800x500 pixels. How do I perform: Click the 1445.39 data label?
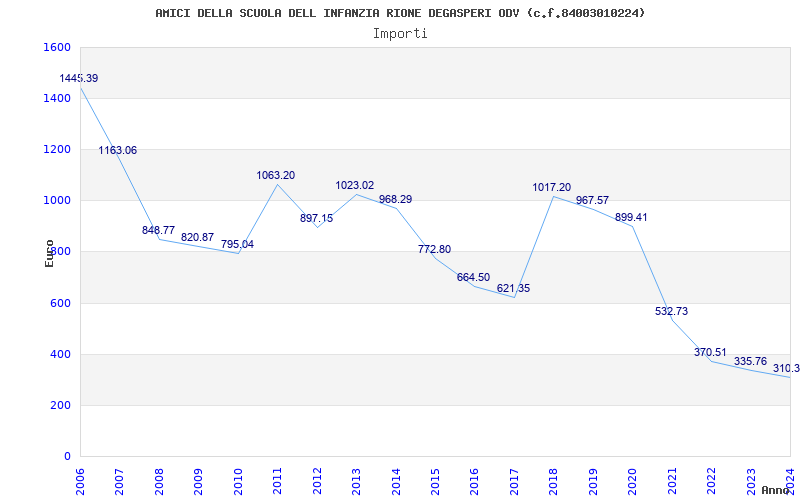(79, 79)
